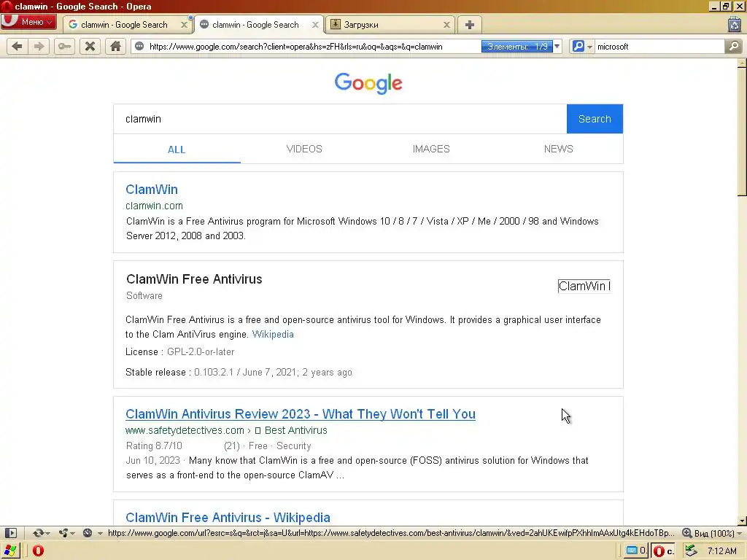747x560 pixels.
Task: Expand the Opera Turbo dropdown arrow
Action: 100,533
